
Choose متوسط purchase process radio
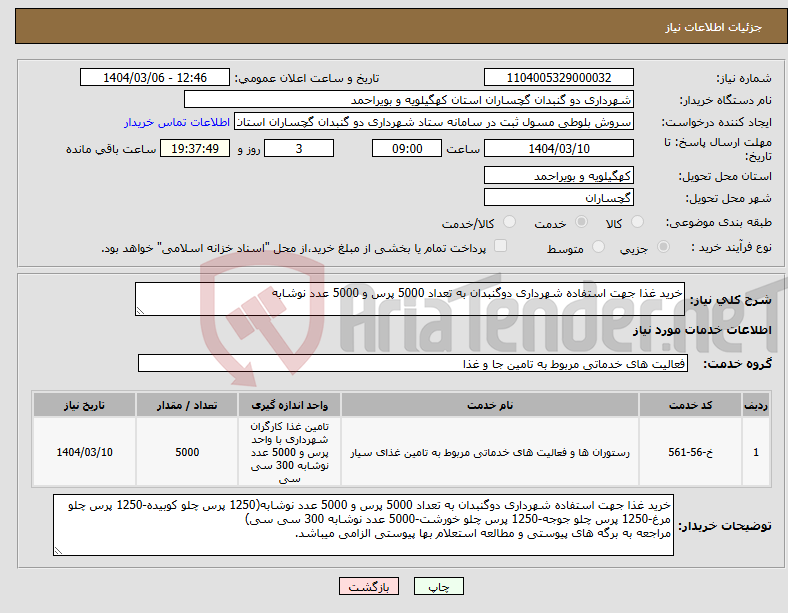598,246
